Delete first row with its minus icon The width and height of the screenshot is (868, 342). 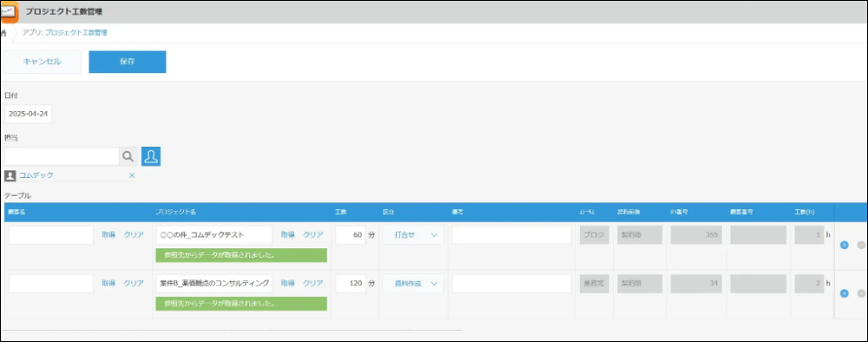pos(861,245)
